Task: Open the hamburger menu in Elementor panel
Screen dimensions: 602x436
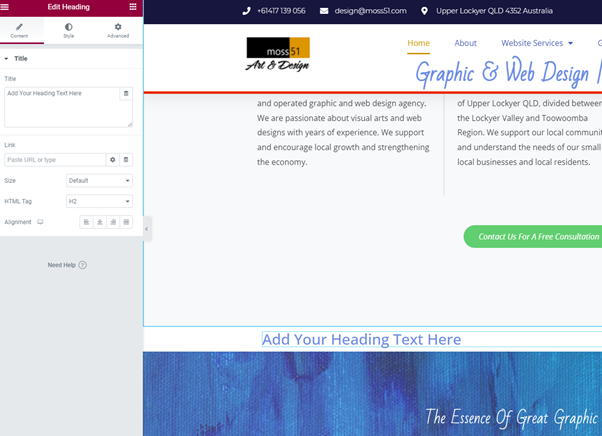Action: click(5, 7)
